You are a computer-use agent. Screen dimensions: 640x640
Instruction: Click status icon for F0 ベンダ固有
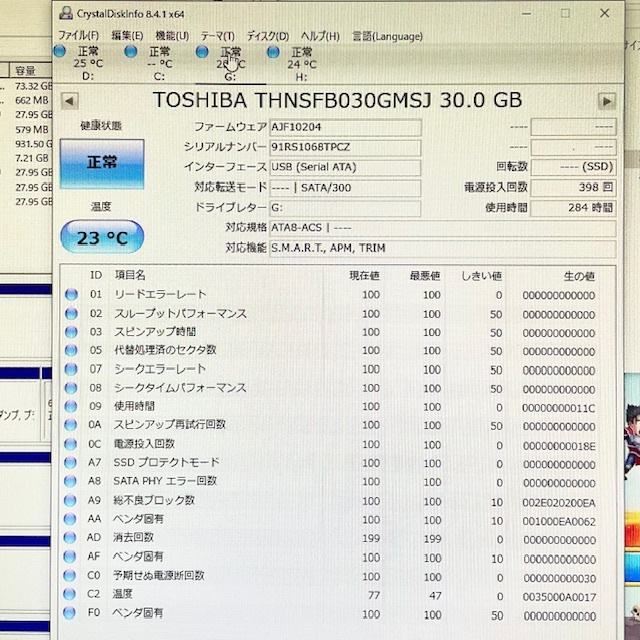tap(69, 613)
